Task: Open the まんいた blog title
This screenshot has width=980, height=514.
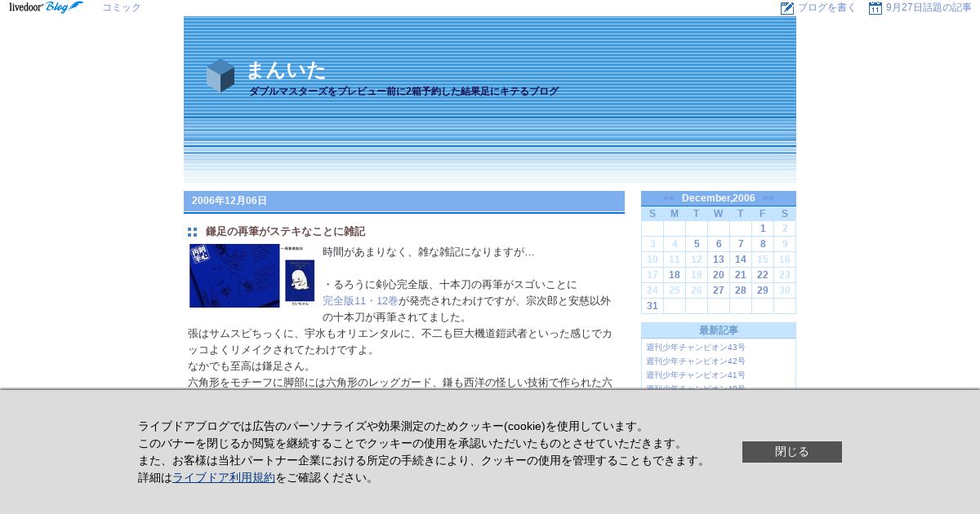Action: (x=285, y=70)
